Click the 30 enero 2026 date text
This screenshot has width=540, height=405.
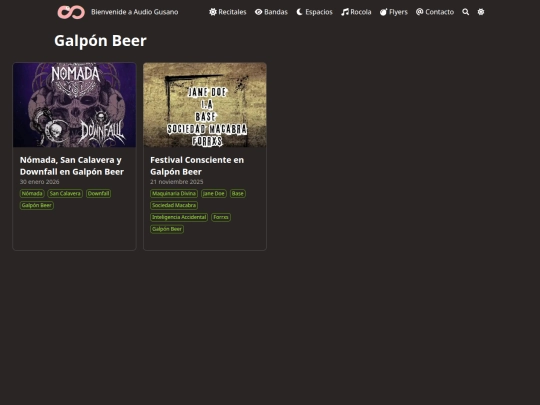(x=40, y=182)
